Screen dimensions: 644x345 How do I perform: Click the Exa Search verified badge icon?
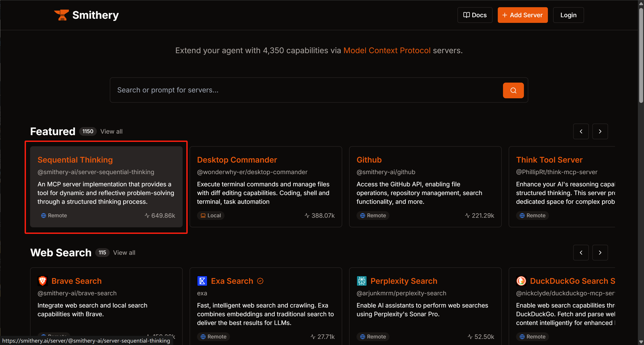[260, 281]
